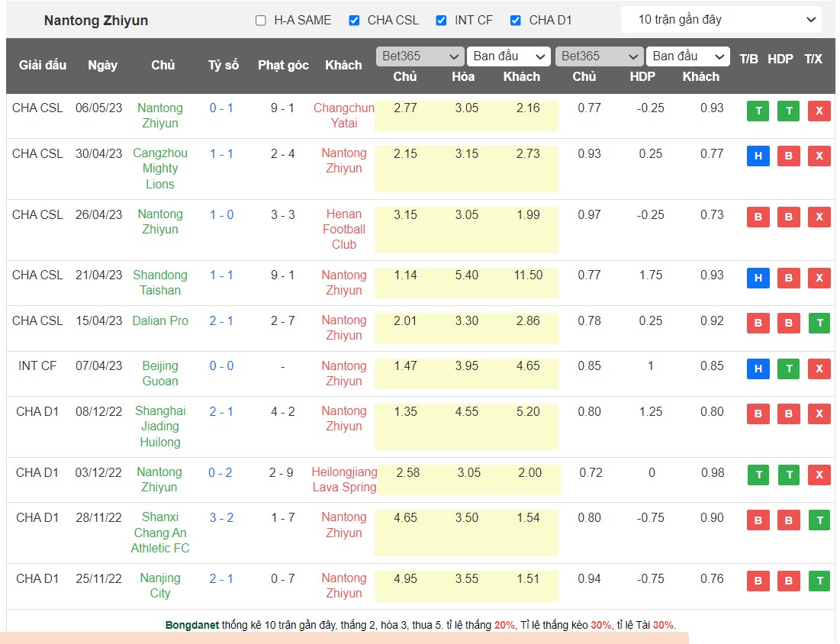
Task: Click green T/X badge in Nanjing City row
Action: 819,581
